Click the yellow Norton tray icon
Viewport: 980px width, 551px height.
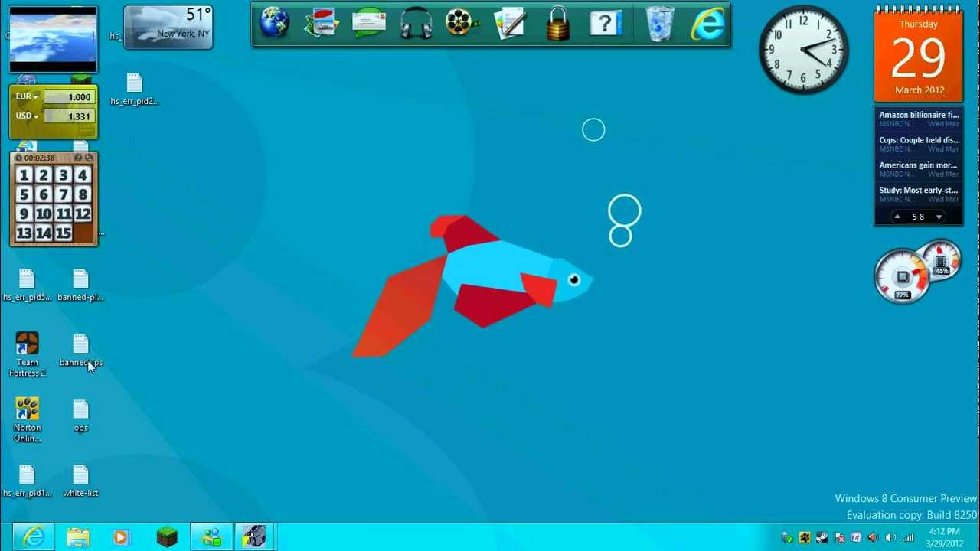(805, 537)
